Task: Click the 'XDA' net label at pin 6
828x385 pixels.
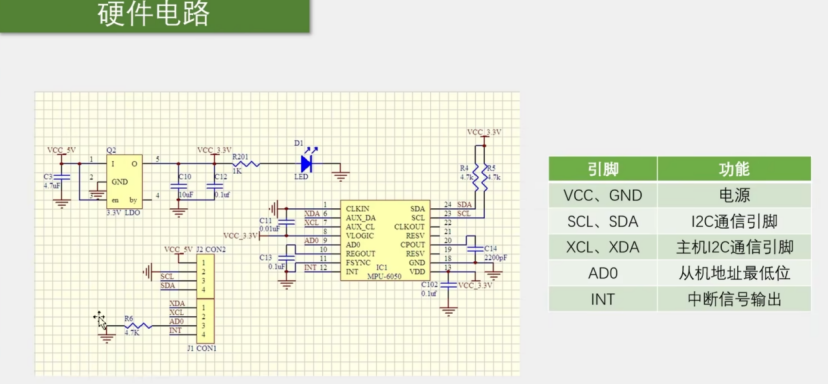Action: (x=312, y=213)
